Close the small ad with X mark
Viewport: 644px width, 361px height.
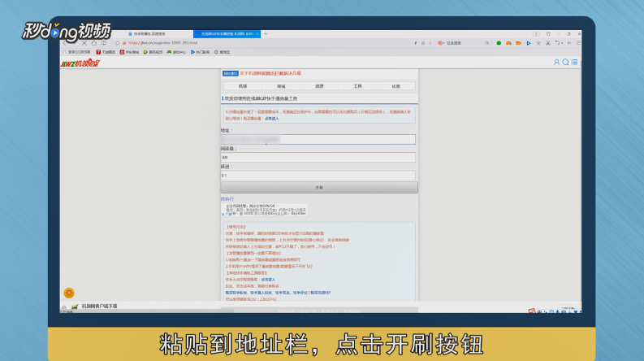(223, 214)
